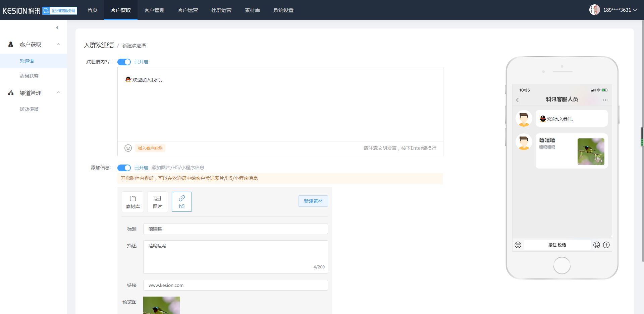Click the 新建欢迎语 breadcrumb text
This screenshot has height=314, width=644.
(x=134, y=46)
